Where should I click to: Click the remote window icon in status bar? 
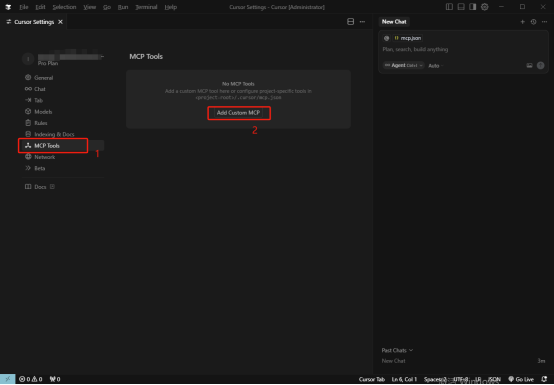7,379
